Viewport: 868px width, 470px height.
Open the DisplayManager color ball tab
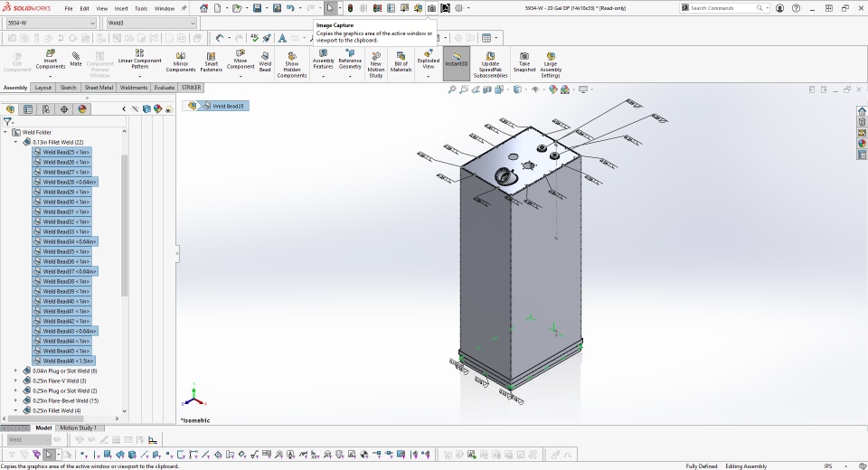point(82,109)
